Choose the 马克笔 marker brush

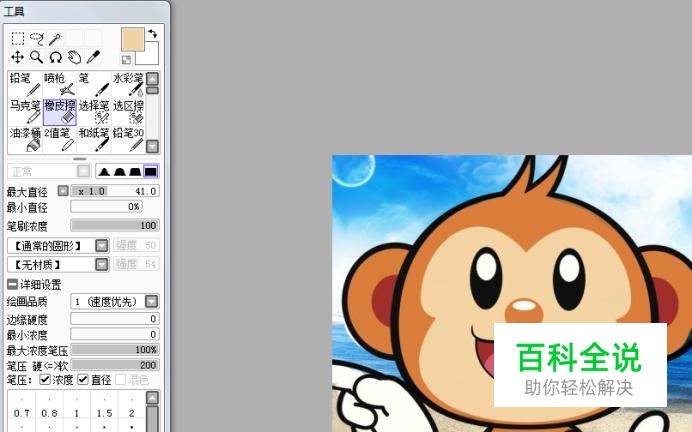pyautogui.click(x=25, y=112)
